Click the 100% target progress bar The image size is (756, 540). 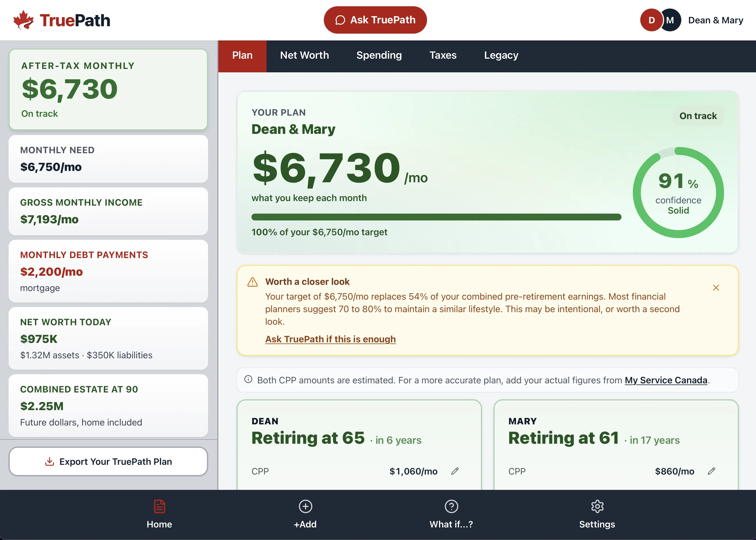point(436,217)
